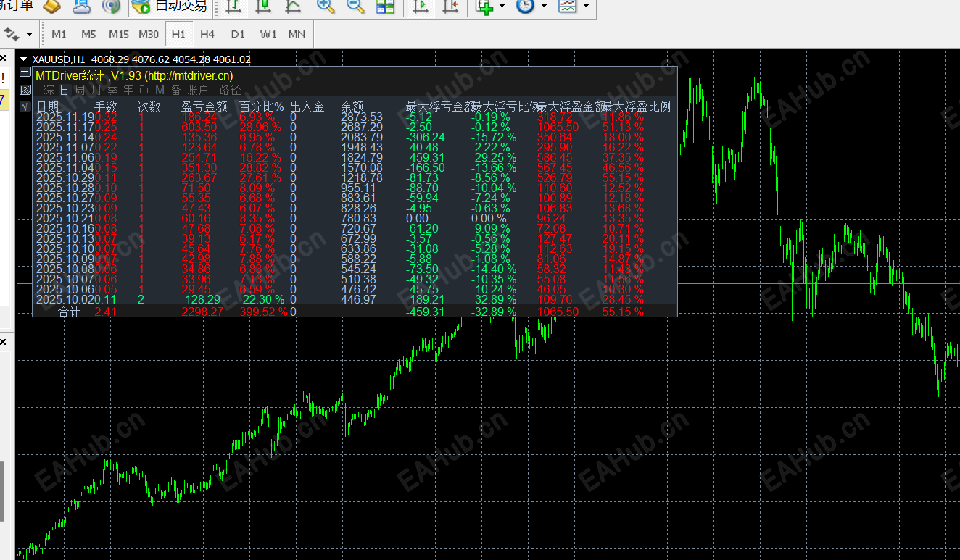
Task: Expand the periods clock dropdown arrow
Action: pyautogui.click(x=544, y=7)
